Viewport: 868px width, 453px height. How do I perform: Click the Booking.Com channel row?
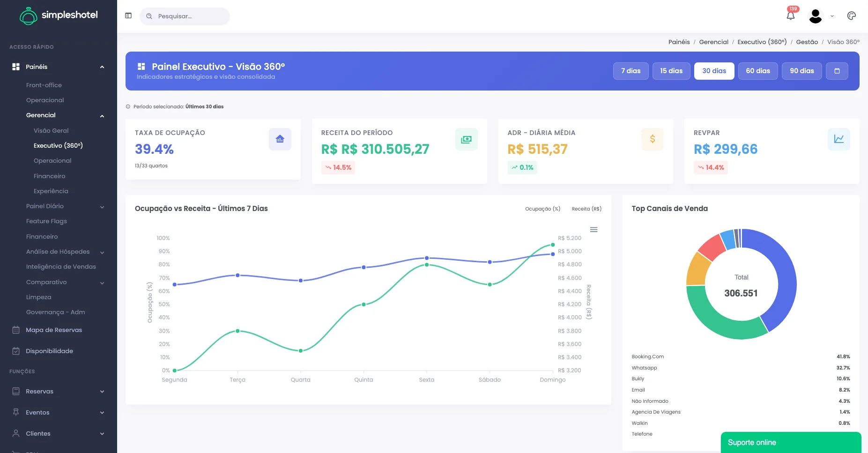pyautogui.click(x=741, y=356)
